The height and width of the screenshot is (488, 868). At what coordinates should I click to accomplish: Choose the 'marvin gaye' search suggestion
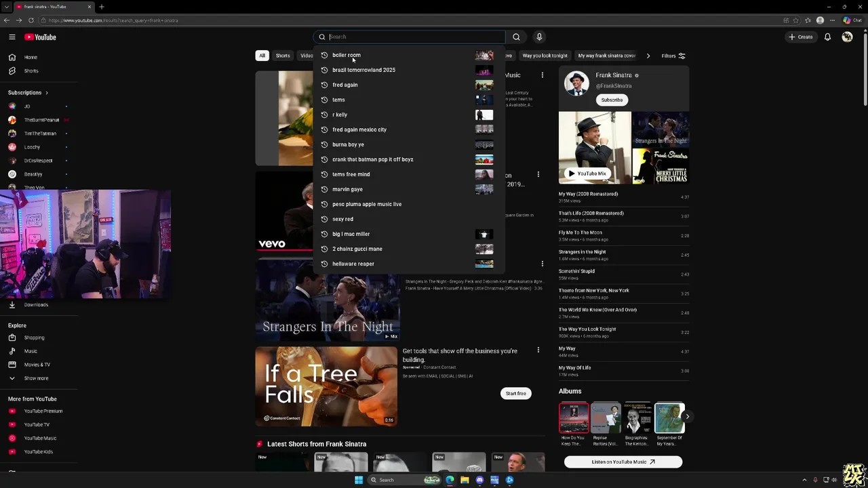click(x=409, y=189)
